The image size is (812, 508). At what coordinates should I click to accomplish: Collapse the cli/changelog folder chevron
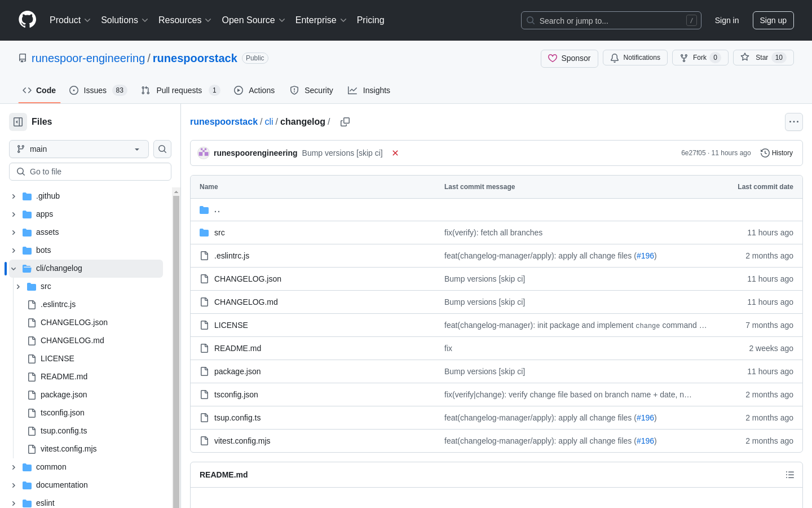click(x=14, y=269)
